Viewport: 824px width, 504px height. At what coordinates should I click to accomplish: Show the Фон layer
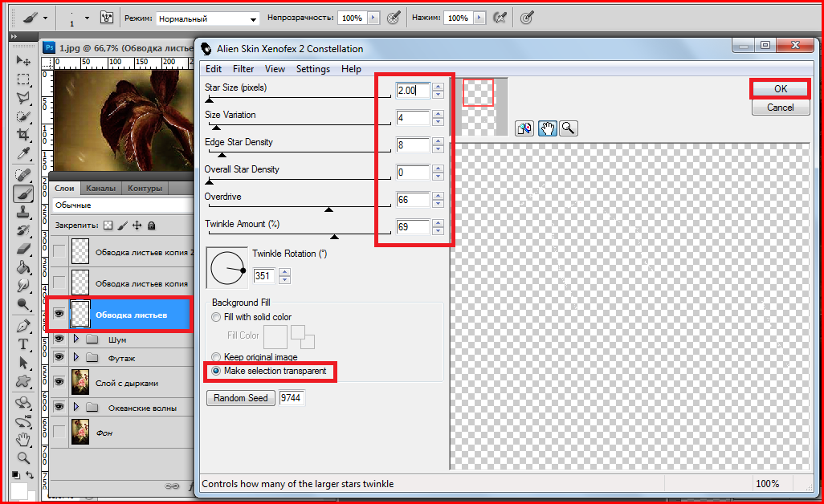pos(59,432)
